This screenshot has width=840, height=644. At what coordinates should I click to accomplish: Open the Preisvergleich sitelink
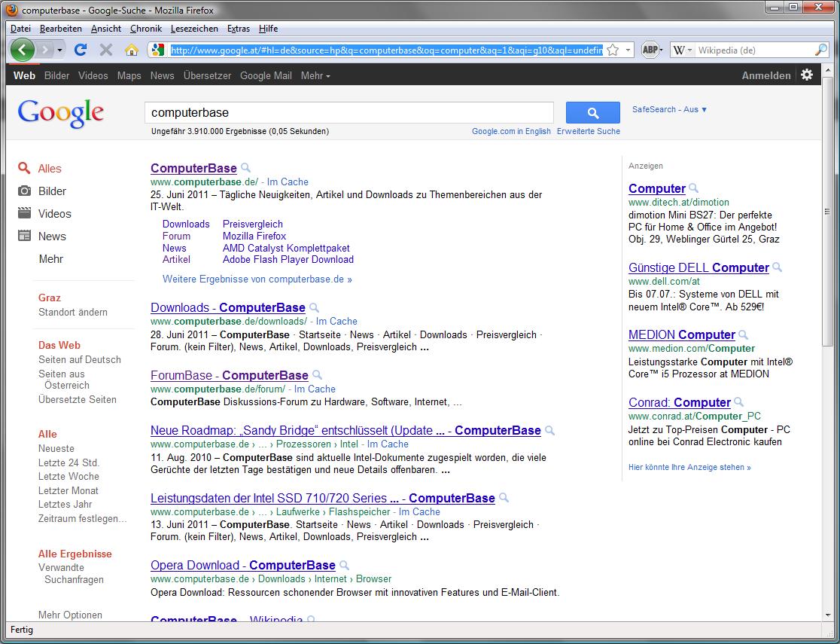[253, 224]
